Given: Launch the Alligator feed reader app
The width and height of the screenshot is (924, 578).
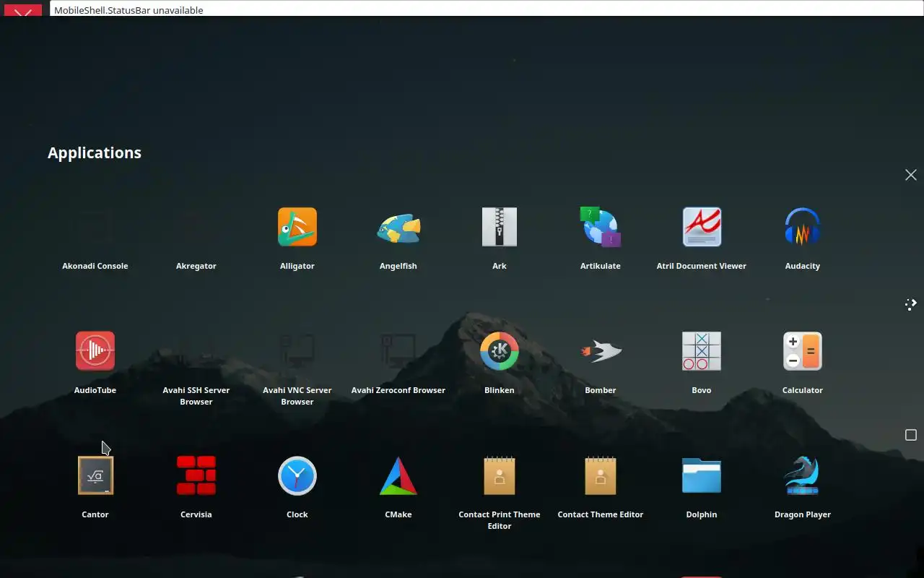Looking at the screenshot, I should pos(297,227).
